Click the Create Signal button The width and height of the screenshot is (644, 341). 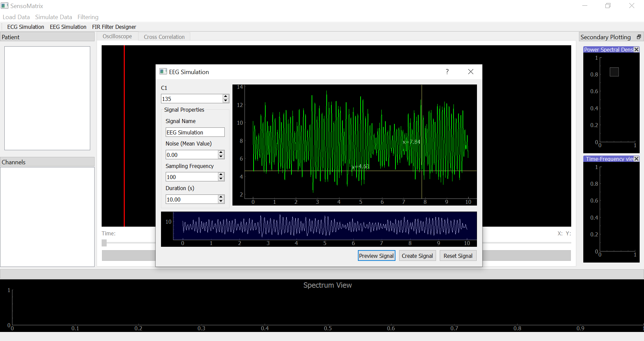(417, 256)
